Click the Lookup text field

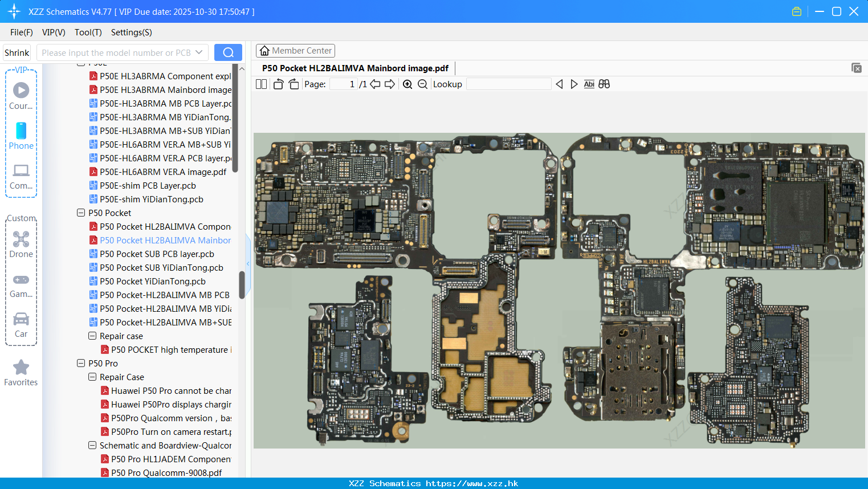(509, 84)
